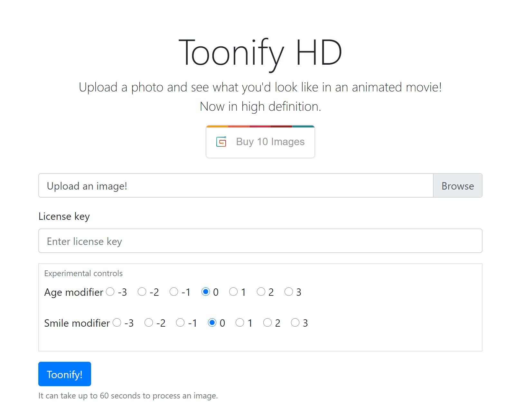Choose Age modifier value 2
The width and height of the screenshot is (516, 420).
pos(261,292)
